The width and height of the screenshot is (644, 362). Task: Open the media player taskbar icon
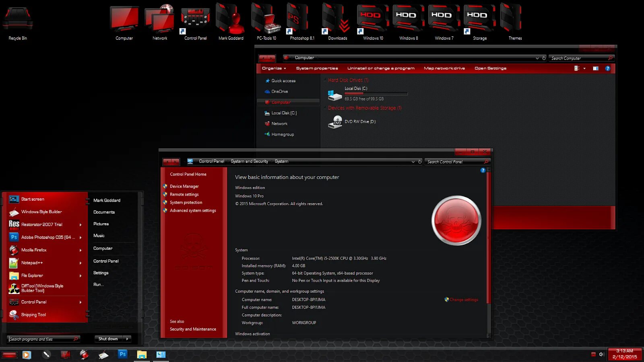pos(27,355)
